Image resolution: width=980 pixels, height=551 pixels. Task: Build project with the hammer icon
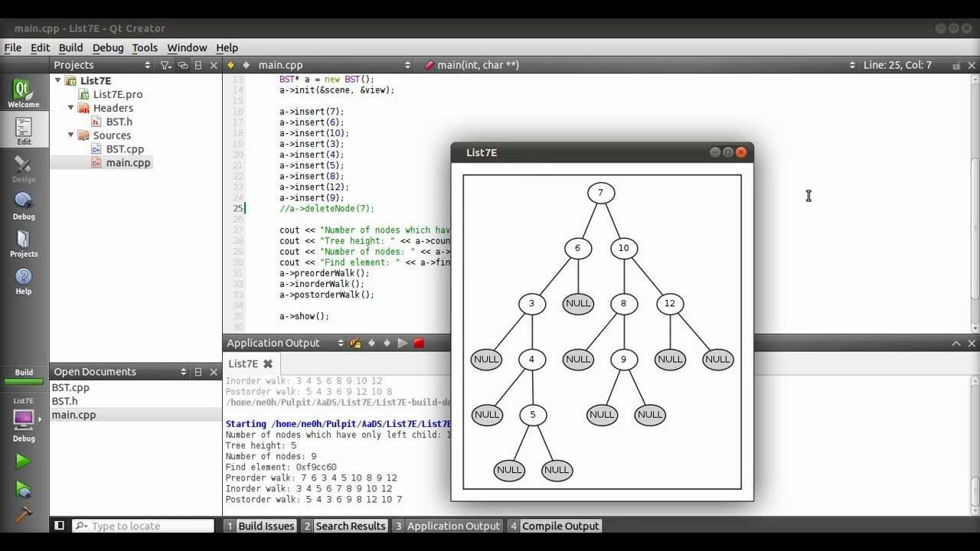(x=23, y=515)
